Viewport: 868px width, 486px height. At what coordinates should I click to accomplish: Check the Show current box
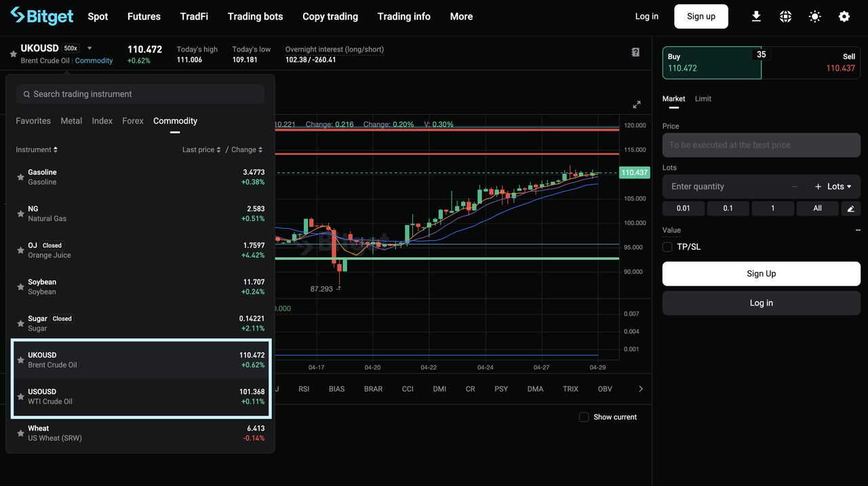point(584,417)
